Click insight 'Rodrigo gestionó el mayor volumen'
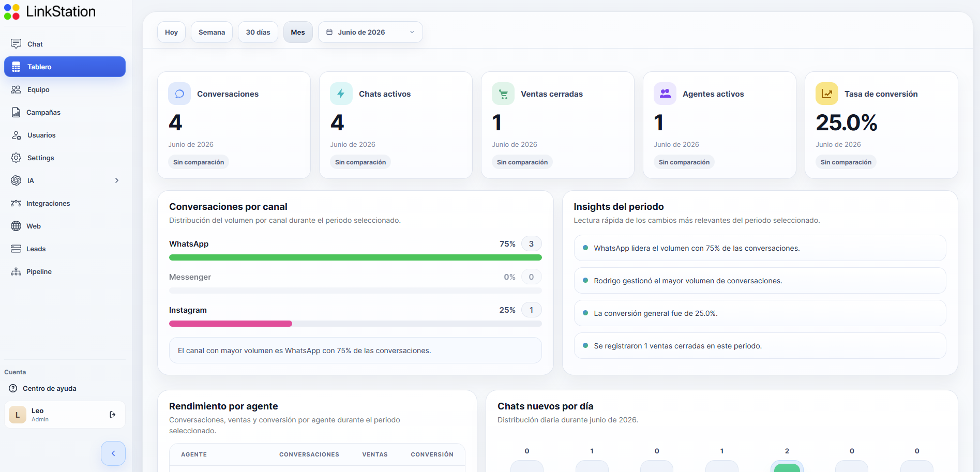 [760, 281]
